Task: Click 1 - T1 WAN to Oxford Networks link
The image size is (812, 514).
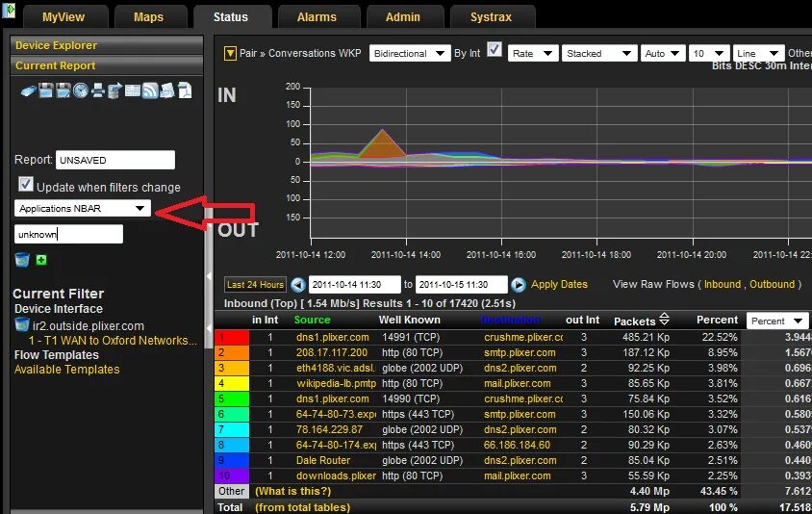Action: pos(113,341)
